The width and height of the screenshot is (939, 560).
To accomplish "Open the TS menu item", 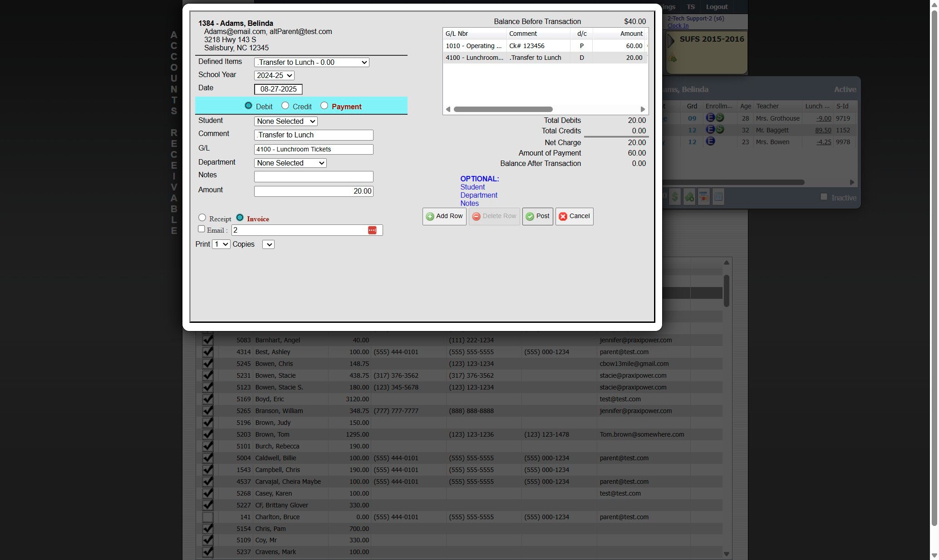I will click(690, 7).
